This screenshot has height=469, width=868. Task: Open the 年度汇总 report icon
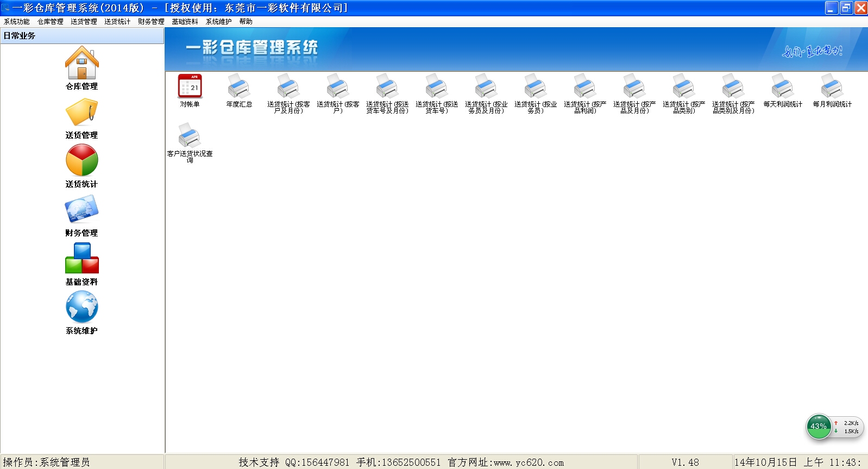(239, 86)
